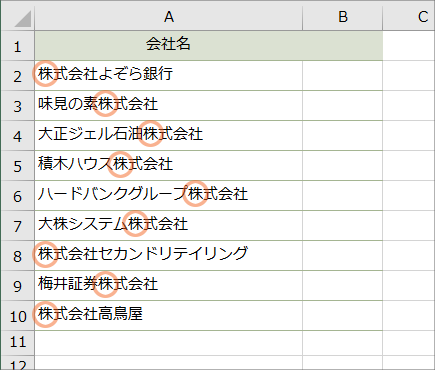Screen dimensions: 435x370
Task: Select cell containing 株式会社よぞら銀行
Action: 168,76
